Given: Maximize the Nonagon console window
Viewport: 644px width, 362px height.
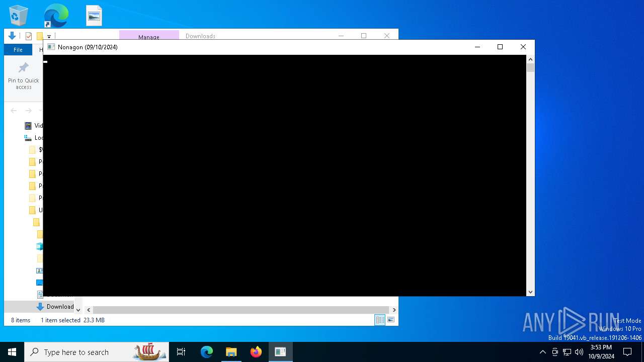Looking at the screenshot, I should (x=500, y=47).
